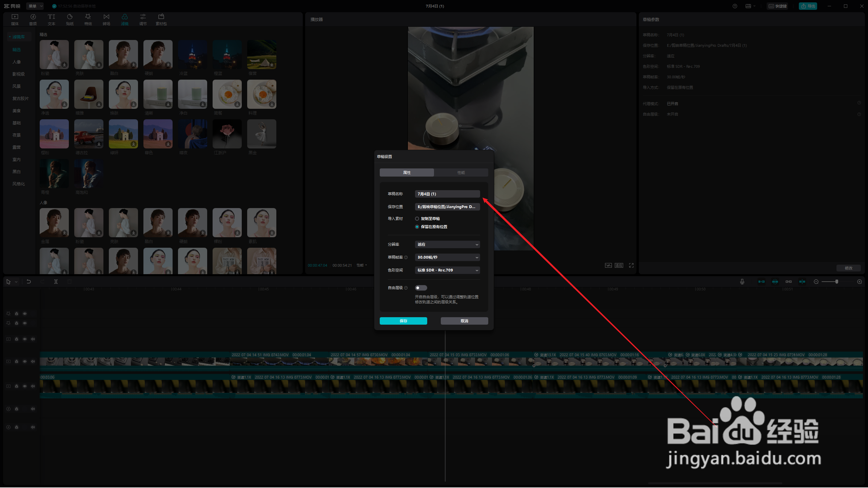Open the 草稿帧率 30.00帧/秒 dropdown

(447, 257)
